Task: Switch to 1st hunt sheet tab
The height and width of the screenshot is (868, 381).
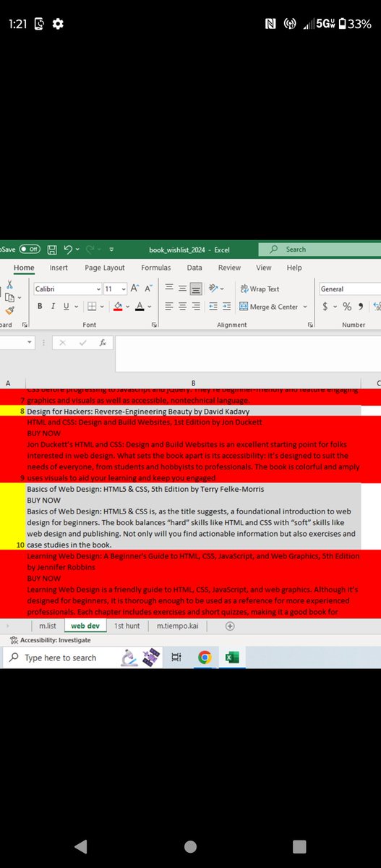Action: click(128, 626)
